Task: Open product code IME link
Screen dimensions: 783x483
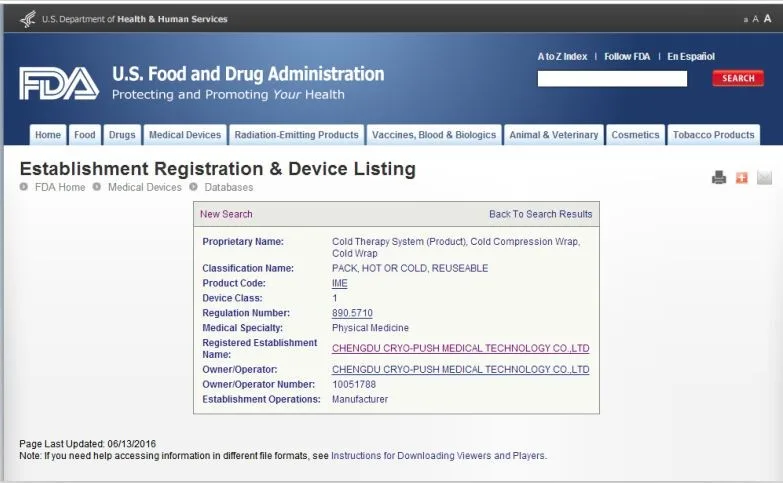Action: [x=340, y=283]
